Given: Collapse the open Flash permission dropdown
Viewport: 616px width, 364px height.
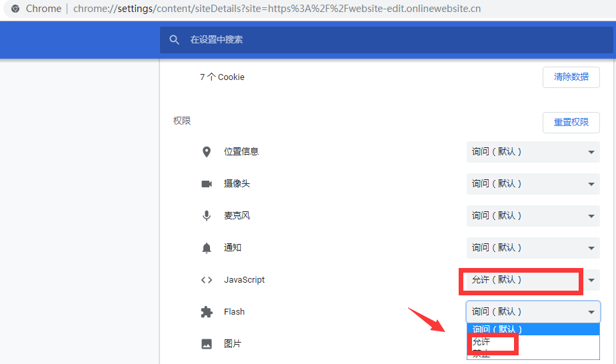Looking at the screenshot, I should [533, 312].
